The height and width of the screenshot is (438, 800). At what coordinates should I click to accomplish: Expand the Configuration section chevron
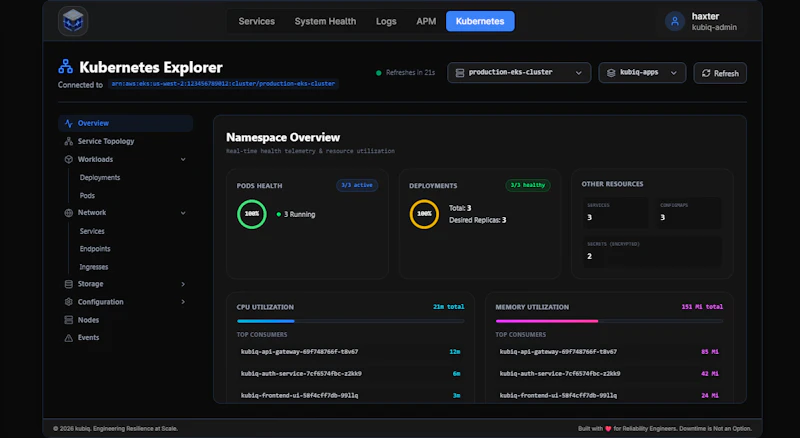click(x=183, y=302)
